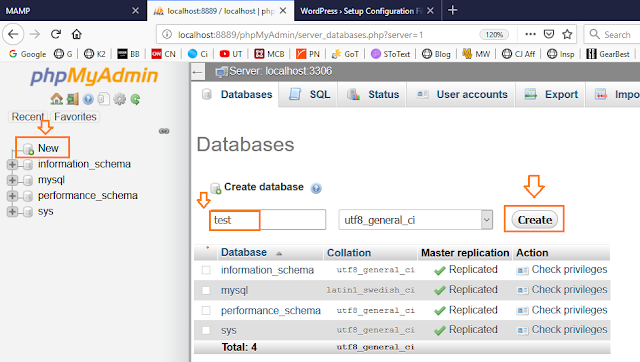Open Server: localhost:3306 breadcrumb link
The width and height of the screenshot is (640, 362).
tap(280, 71)
